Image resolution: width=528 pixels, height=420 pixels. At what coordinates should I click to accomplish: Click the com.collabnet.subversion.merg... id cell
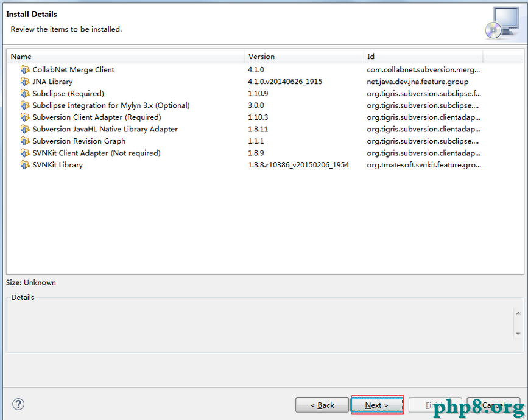[x=423, y=69]
